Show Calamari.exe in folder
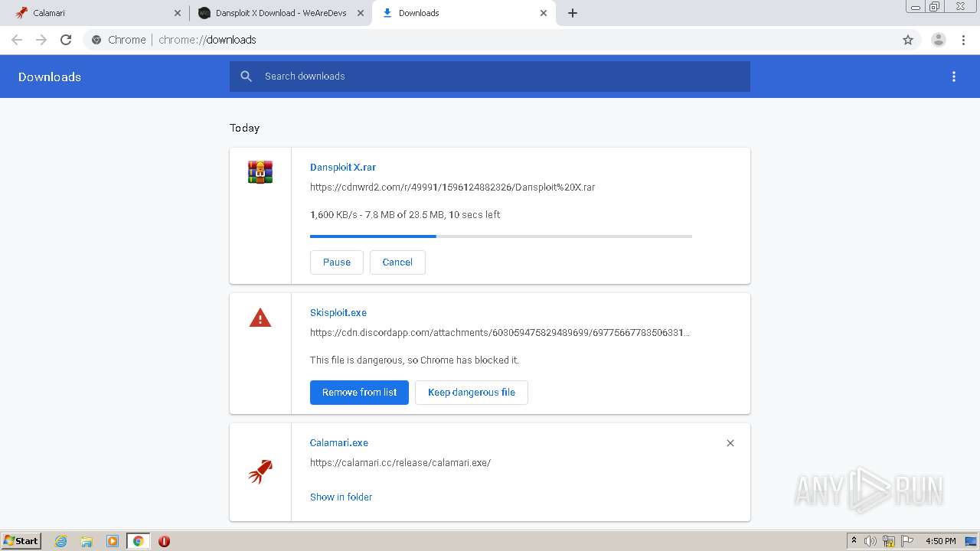This screenshot has width=980, height=551. (341, 497)
